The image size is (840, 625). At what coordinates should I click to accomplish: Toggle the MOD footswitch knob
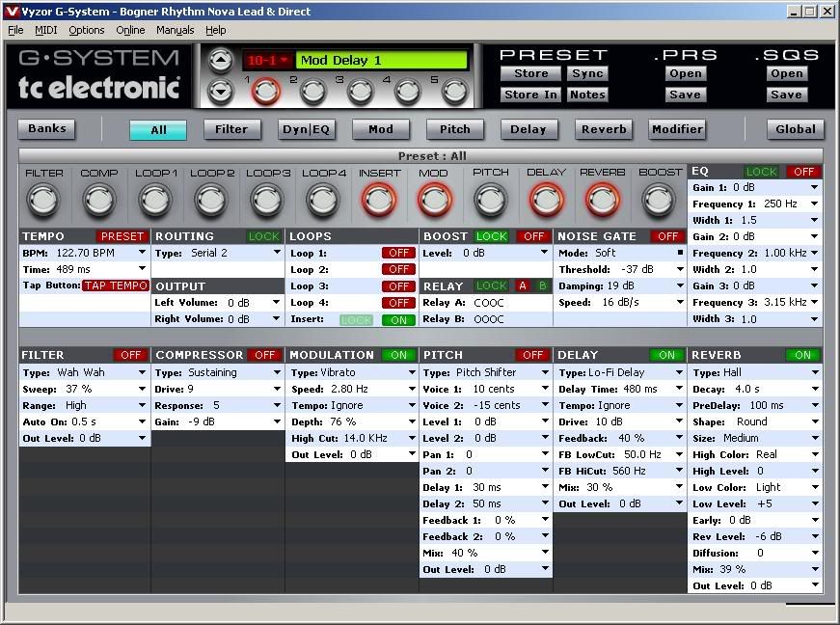tap(434, 200)
